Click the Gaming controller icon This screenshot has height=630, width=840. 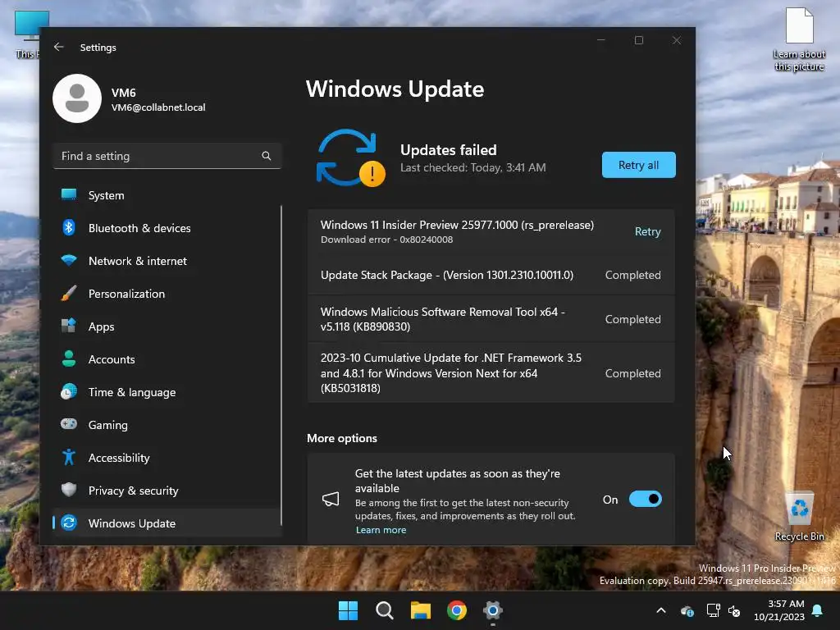click(69, 424)
